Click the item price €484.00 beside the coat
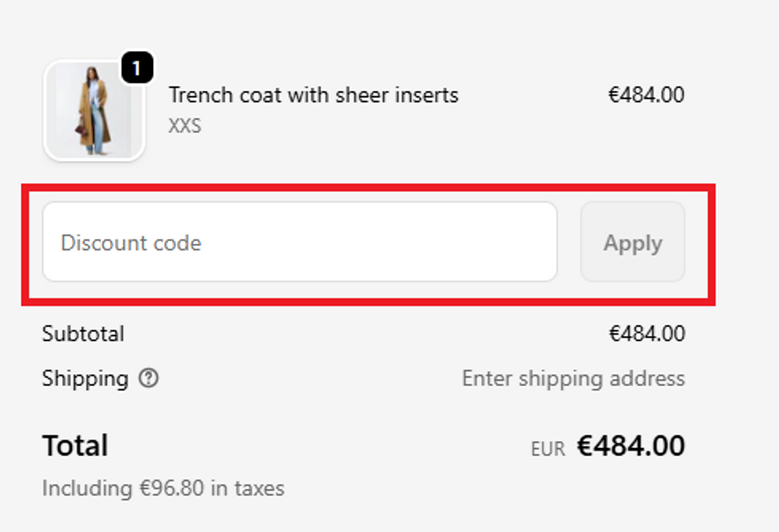 pyautogui.click(x=646, y=95)
